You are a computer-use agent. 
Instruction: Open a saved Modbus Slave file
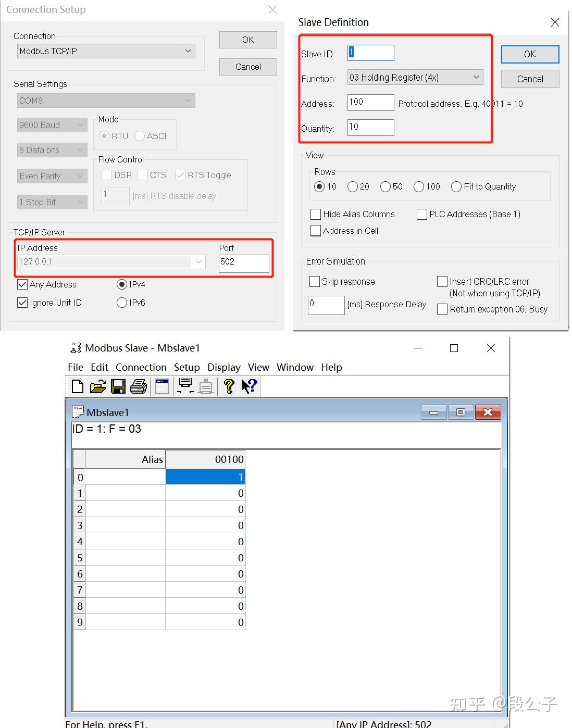tap(97, 386)
